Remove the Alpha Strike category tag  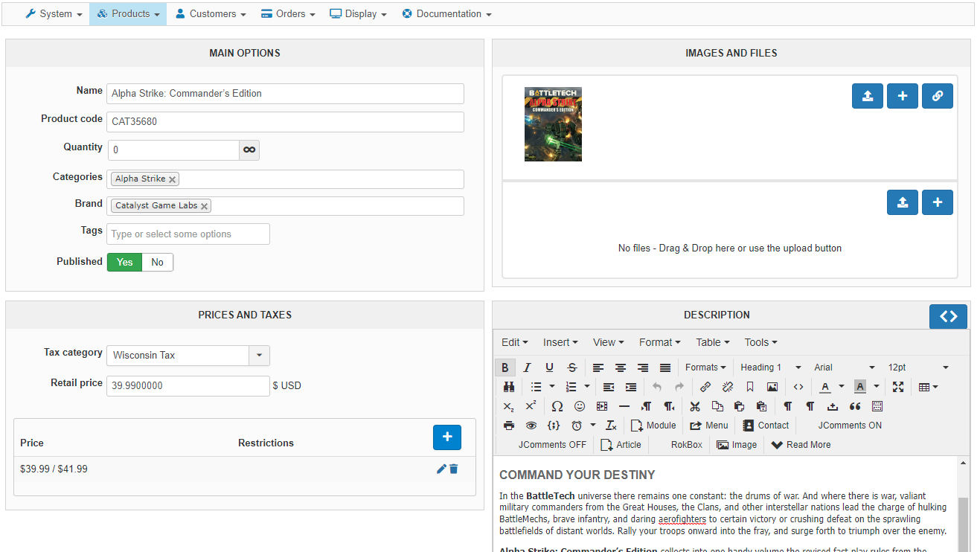click(x=173, y=179)
